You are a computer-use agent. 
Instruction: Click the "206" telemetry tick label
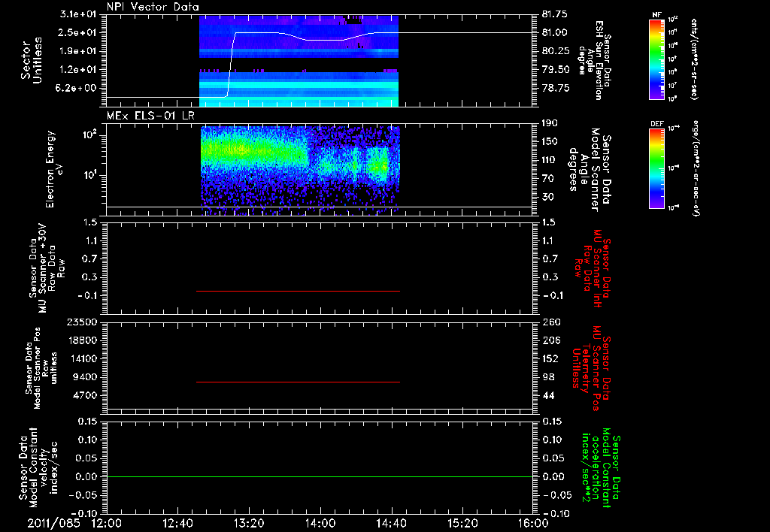(x=550, y=340)
